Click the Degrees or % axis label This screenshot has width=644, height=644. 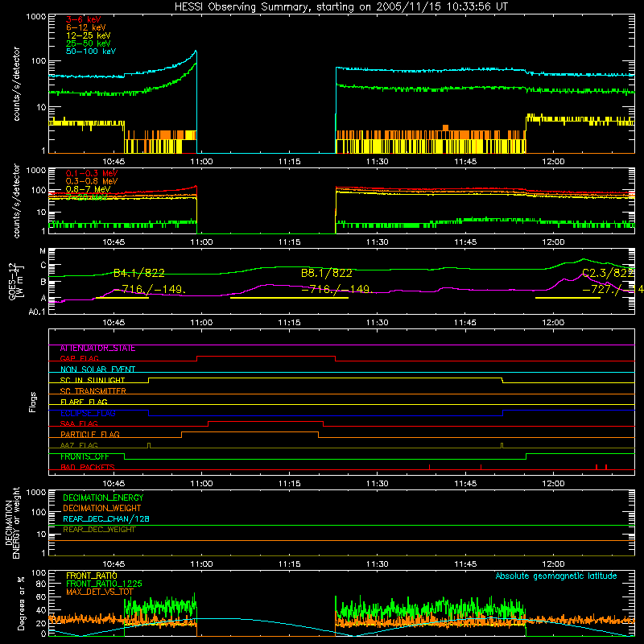coord(21,604)
